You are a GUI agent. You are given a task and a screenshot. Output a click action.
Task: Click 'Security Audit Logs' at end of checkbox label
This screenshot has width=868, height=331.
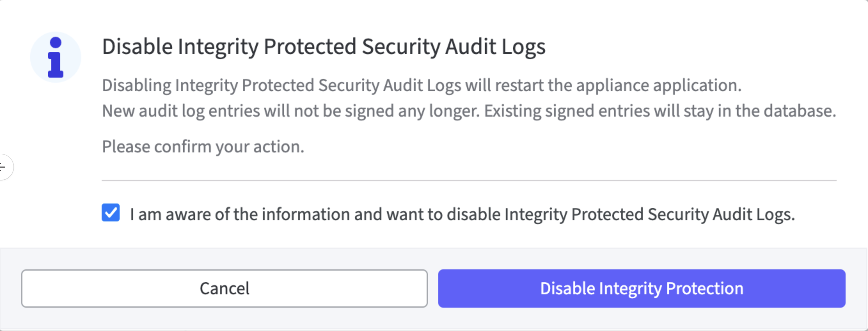tap(721, 214)
